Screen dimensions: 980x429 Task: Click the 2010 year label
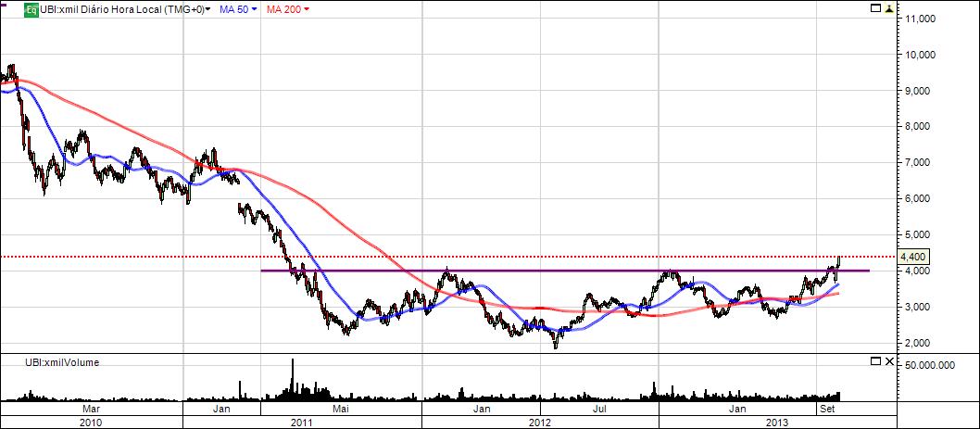(91, 423)
